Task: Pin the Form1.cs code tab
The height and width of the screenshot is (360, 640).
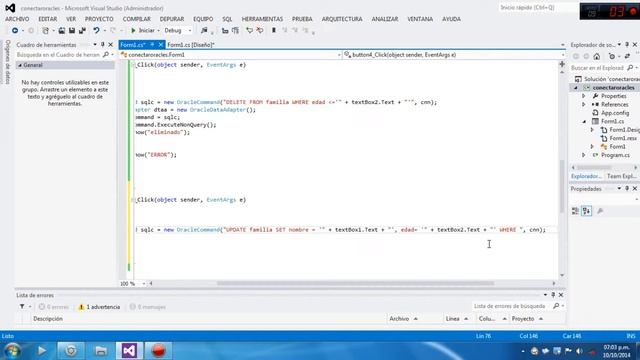Action: pos(152,45)
